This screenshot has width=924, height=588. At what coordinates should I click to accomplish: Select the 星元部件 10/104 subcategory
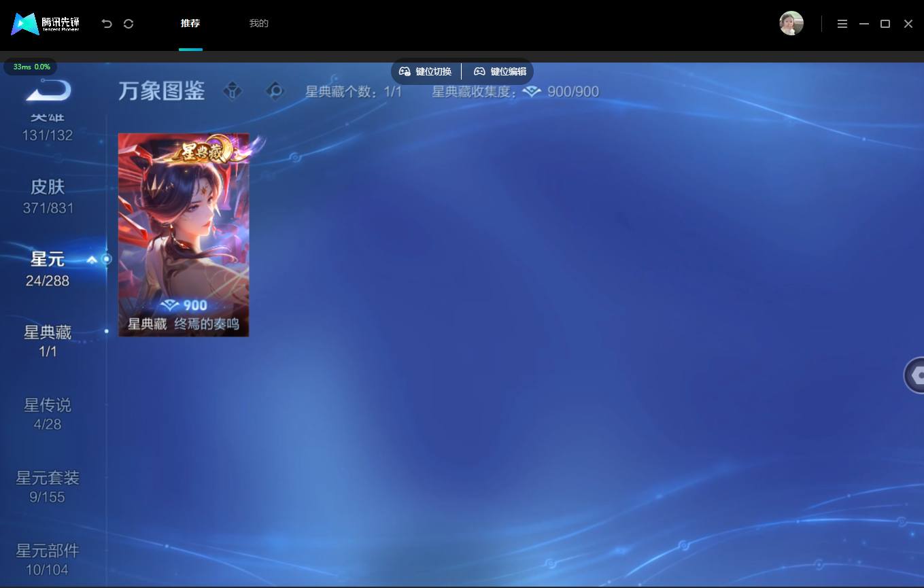[x=48, y=559]
